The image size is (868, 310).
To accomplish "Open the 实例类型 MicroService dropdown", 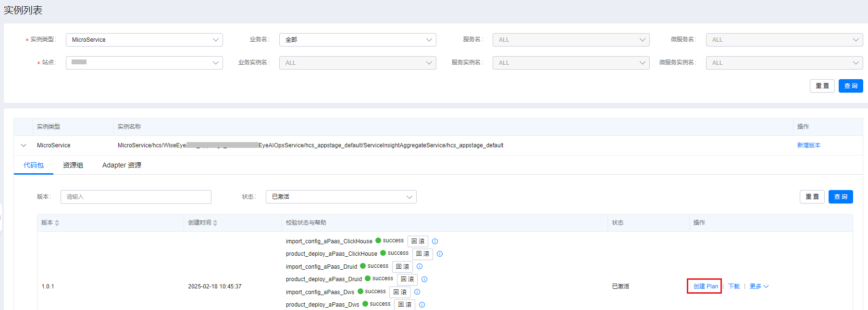I will tap(144, 40).
